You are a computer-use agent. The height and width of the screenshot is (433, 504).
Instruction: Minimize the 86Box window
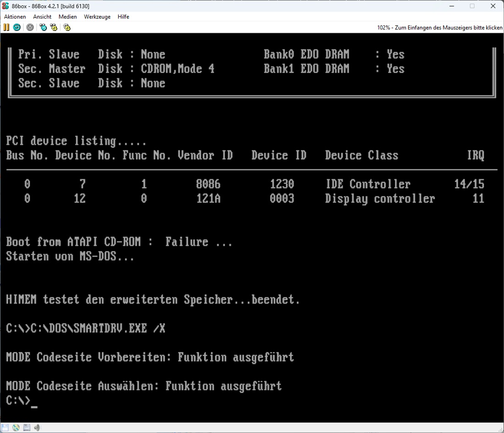[451, 6]
